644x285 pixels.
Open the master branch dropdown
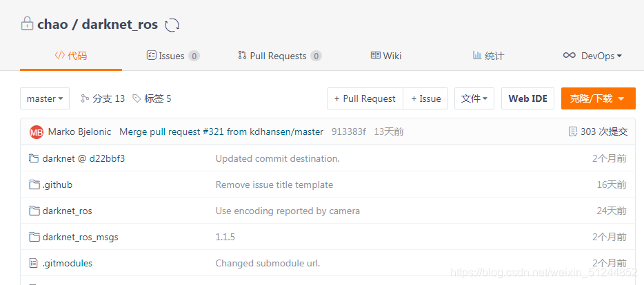[45, 98]
